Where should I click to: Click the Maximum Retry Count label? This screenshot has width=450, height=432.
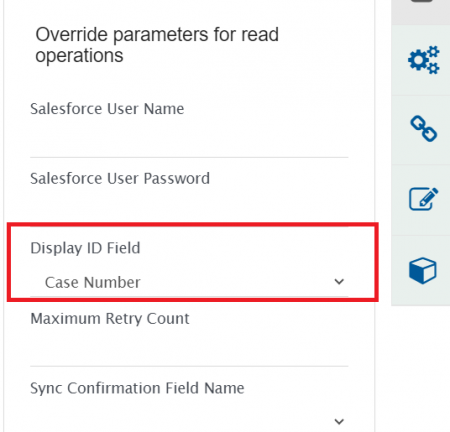tap(110, 319)
